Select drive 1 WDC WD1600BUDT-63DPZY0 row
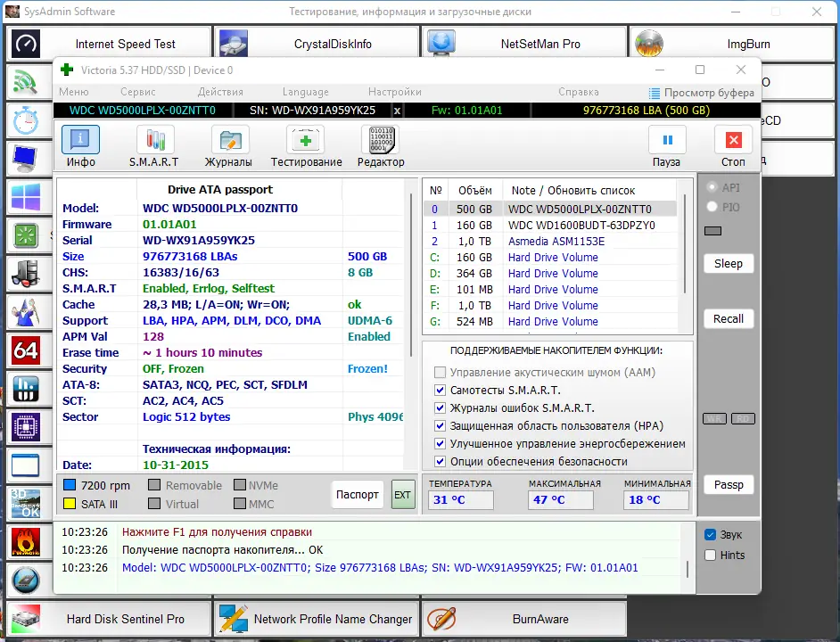This screenshot has width=840, height=642. coord(549,225)
